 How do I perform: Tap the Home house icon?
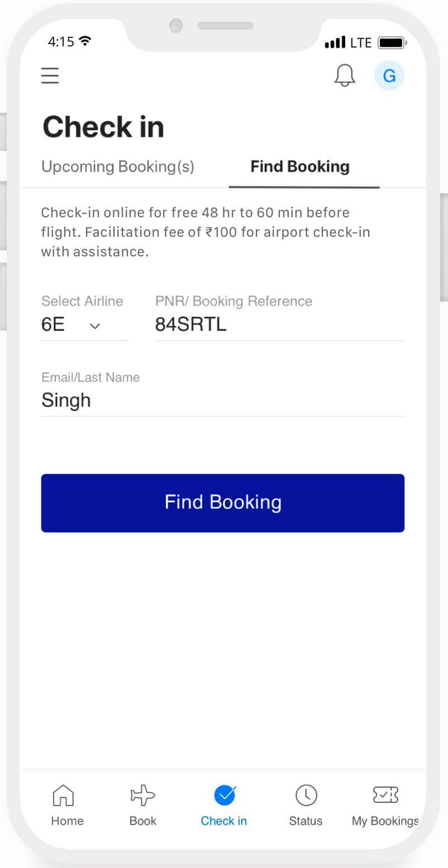pos(63,794)
